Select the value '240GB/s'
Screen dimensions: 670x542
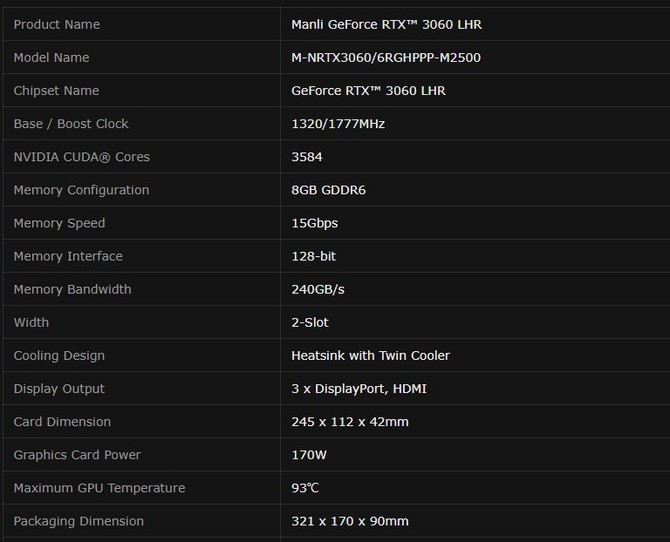[318, 289]
